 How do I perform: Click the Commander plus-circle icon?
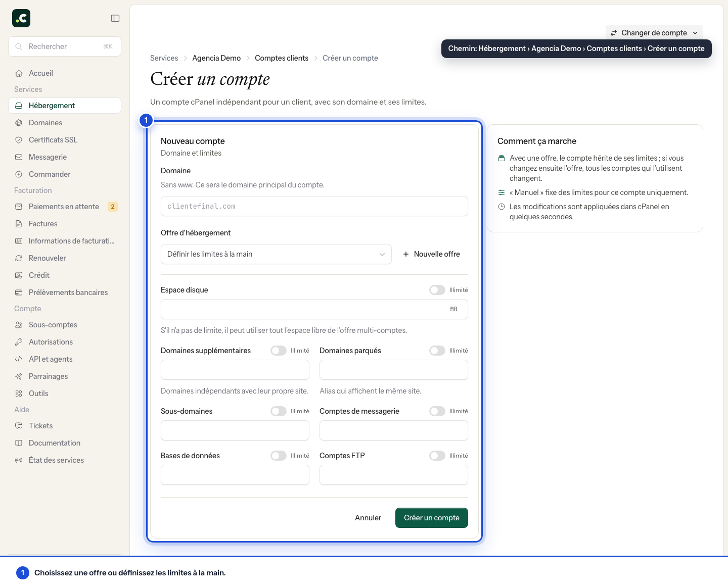tap(19, 174)
